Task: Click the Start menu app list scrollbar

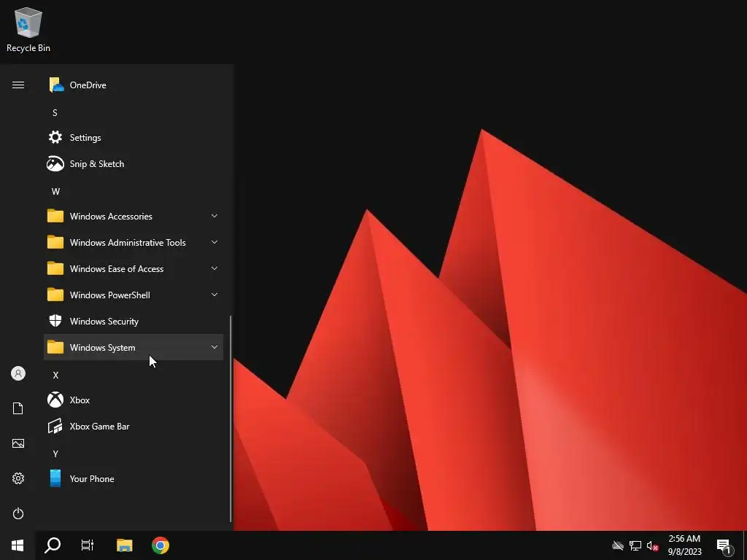Action: 231,419
